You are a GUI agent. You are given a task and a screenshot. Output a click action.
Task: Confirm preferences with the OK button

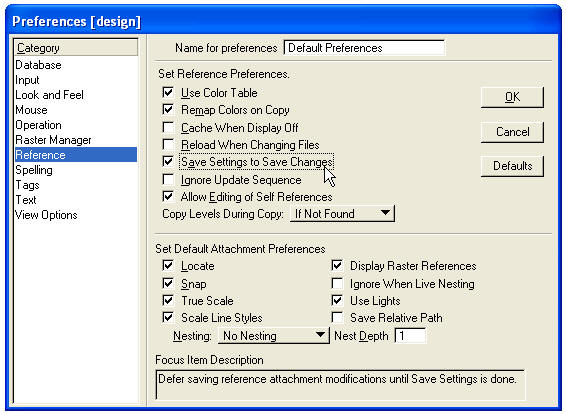coord(512,97)
